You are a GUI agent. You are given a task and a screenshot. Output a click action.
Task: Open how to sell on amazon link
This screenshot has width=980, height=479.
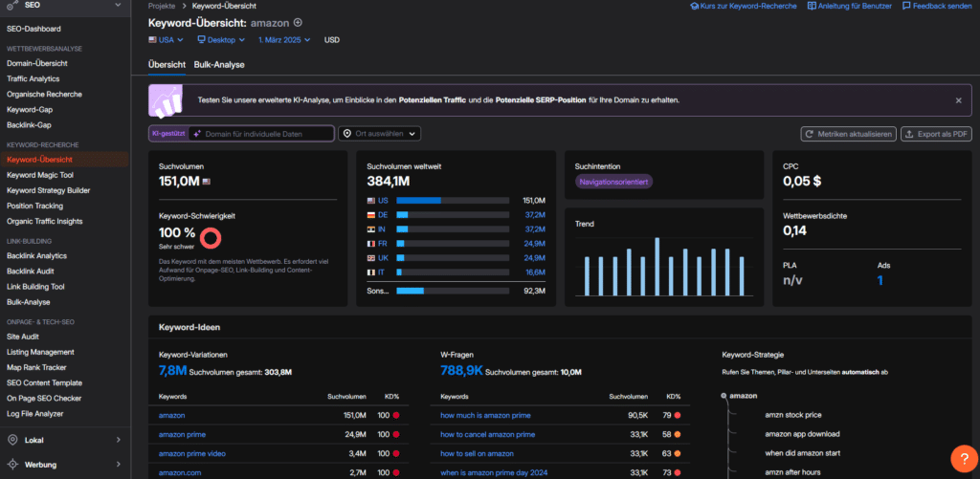click(x=477, y=453)
